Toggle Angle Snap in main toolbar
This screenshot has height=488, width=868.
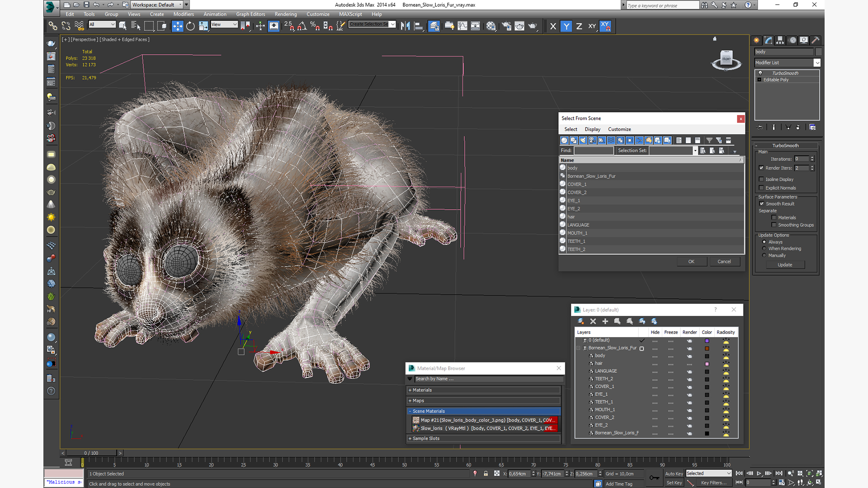pos(302,26)
